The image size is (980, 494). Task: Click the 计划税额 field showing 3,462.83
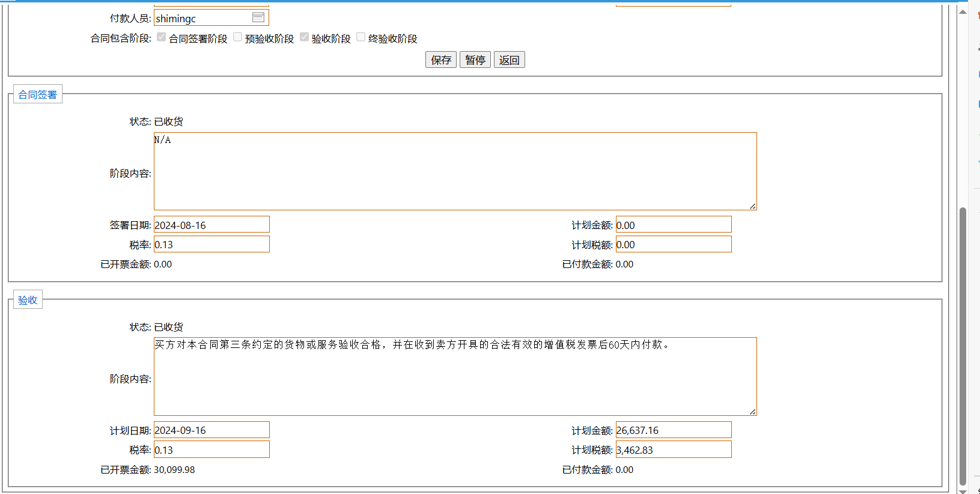(674, 450)
